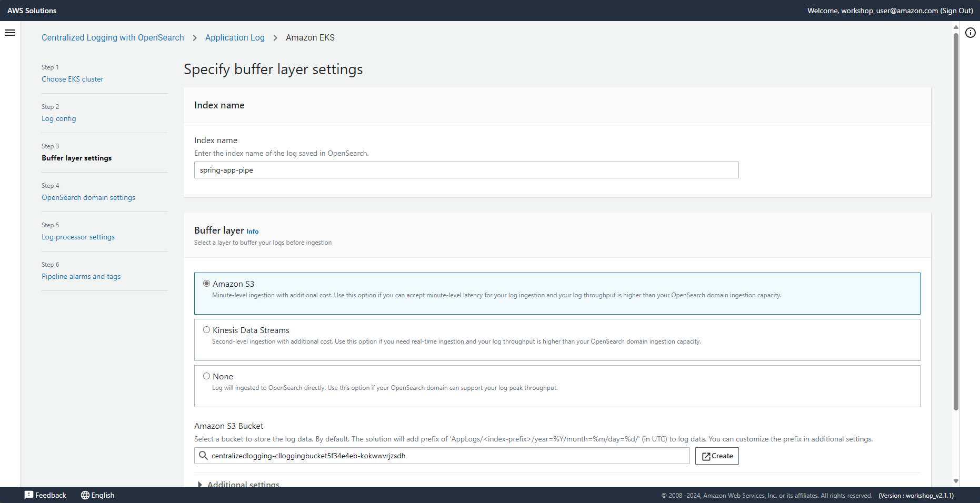980x503 pixels.
Task: Click current step Buffer layer settings
Action: (x=77, y=158)
